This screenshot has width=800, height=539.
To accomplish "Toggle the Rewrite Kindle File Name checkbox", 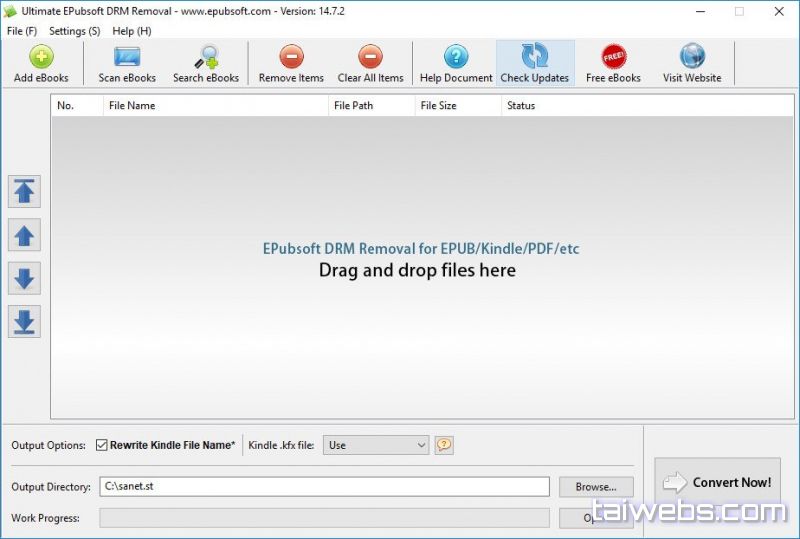I will tap(102, 445).
